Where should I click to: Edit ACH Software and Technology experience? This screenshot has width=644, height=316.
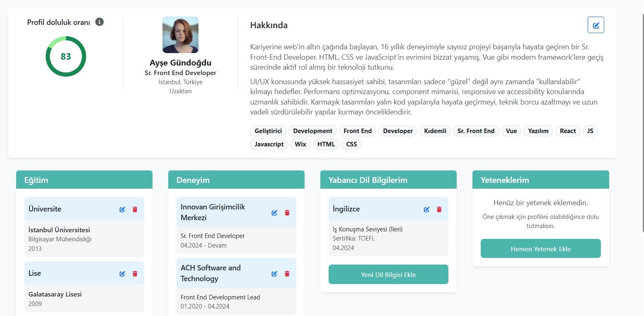[x=274, y=274]
